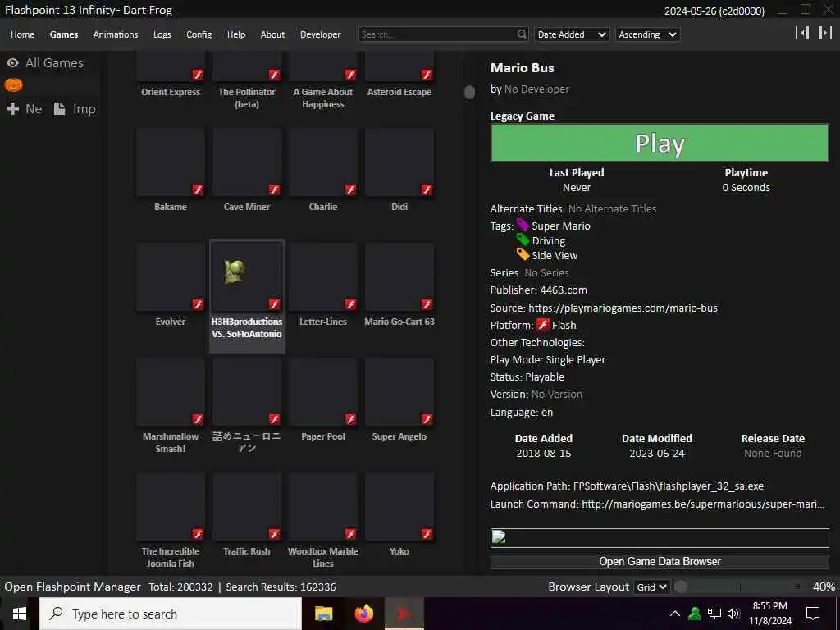Click Flashpoint taskbar icon
Viewport: 840px width, 630px height.
404,614
